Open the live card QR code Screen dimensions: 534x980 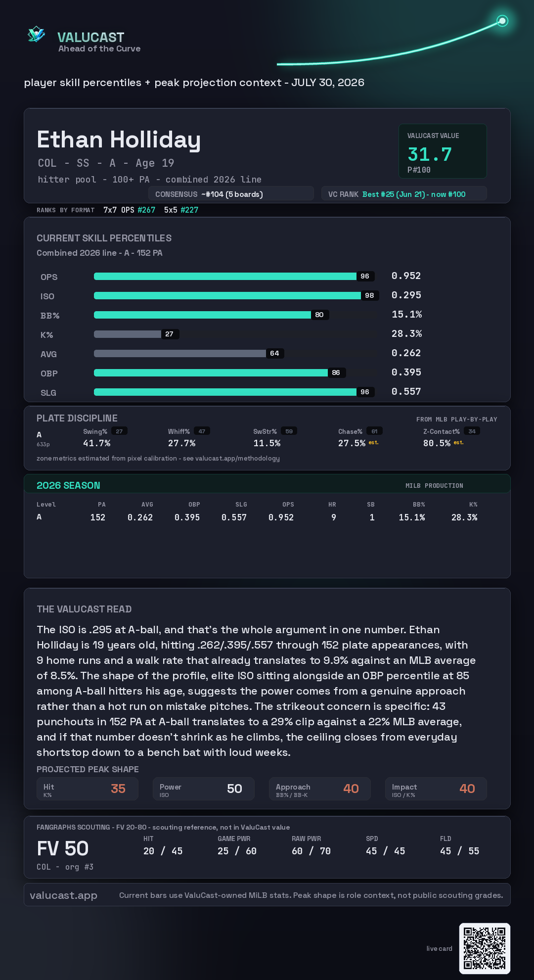tap(485, 948)
